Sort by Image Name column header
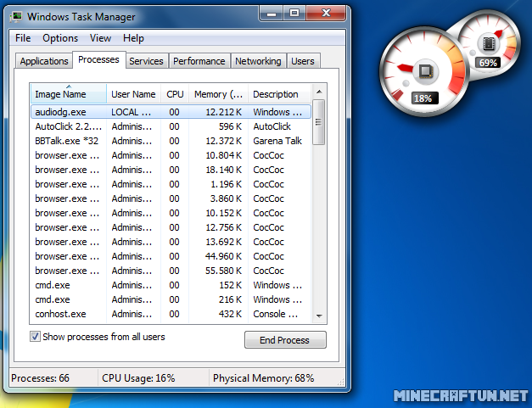The height and width of the screenshot is (408, 532). point(69,94)
